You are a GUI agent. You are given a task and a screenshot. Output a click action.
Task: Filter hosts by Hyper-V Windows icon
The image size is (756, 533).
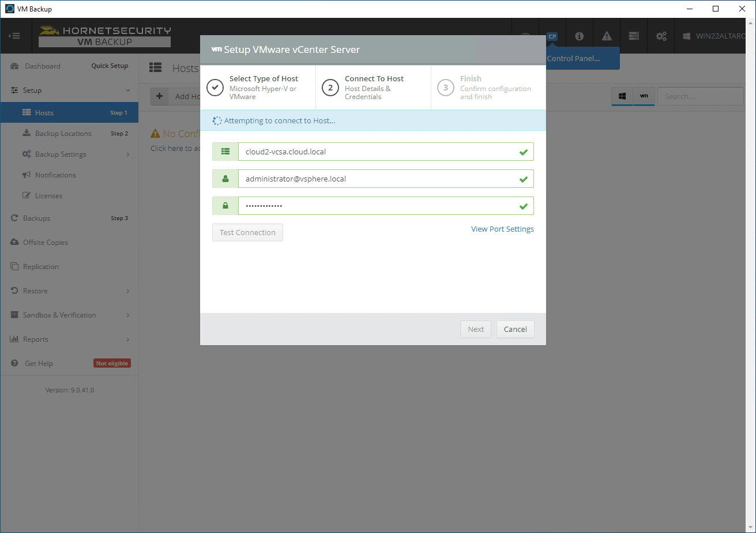[x=622, y=96]
